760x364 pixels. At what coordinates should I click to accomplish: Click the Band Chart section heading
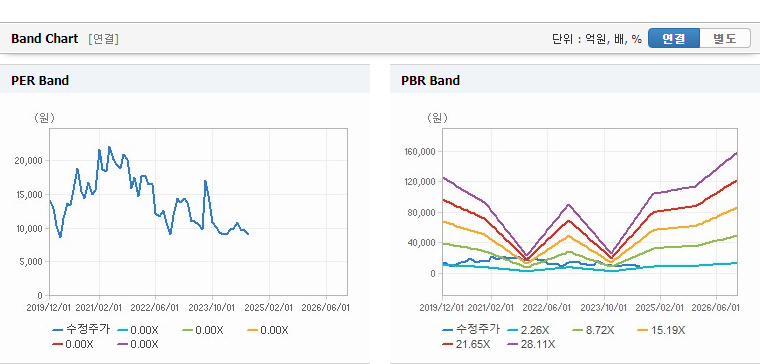point(45,39)
